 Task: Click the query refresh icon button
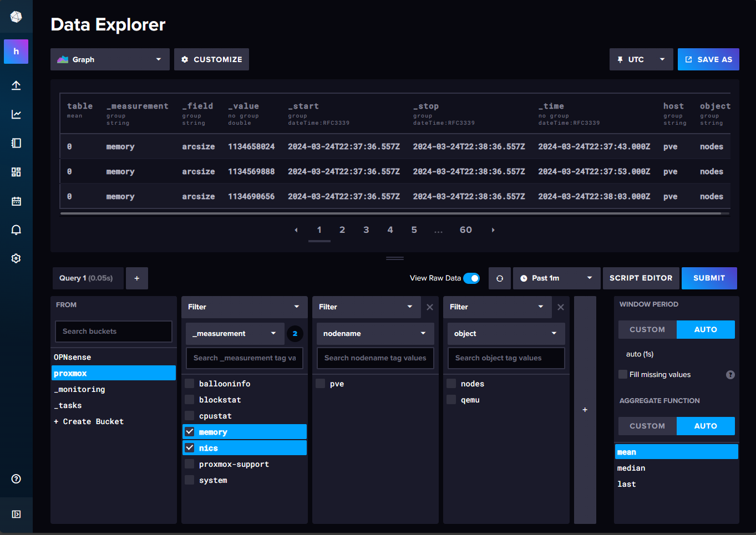pyautogui.click(x=500, y=278)
